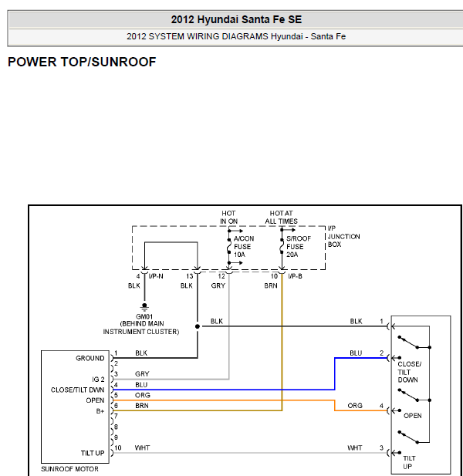Click the 'HOT AT ALL TIMES' label
Image resolution: width=463 pixels, height=476 pixels.
click(x=281, y=218)
